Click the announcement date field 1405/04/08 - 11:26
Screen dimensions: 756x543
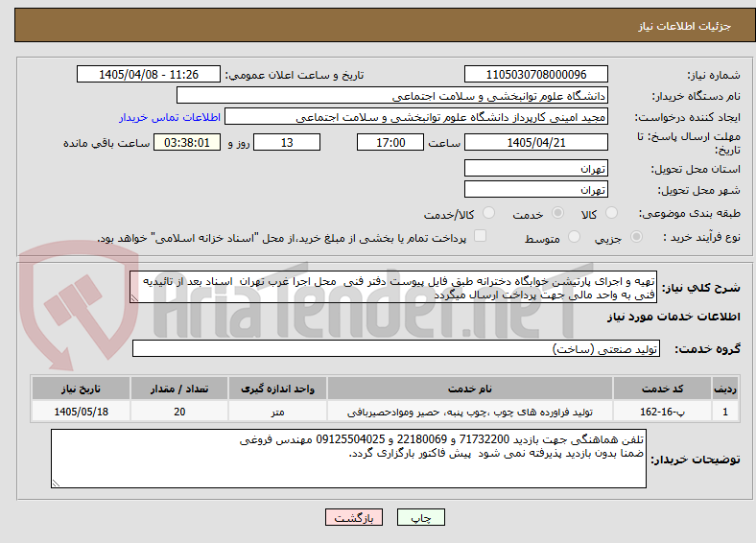point(149,74)
